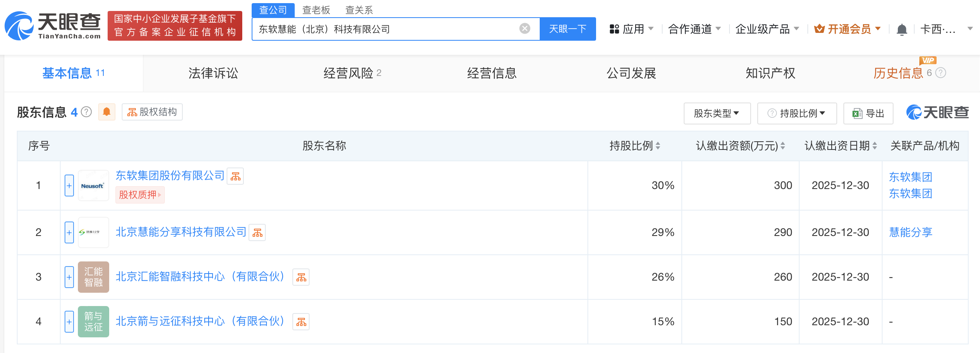Open the 企业级产品 dropdown menu
Screen dimensions: 980x353
(767, 29)
